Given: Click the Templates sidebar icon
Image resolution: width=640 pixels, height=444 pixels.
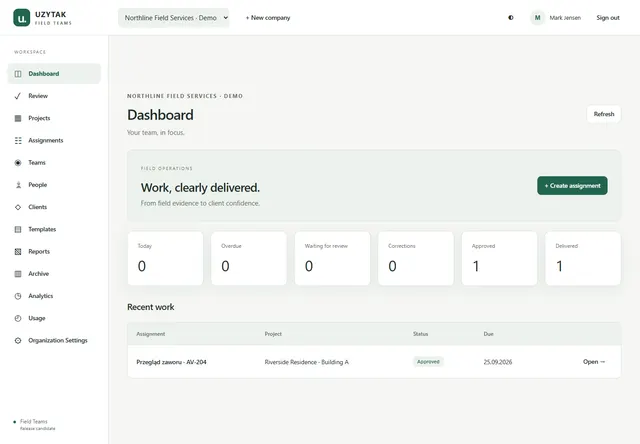Looking at the screenshot, I should (x=18, y=229).
